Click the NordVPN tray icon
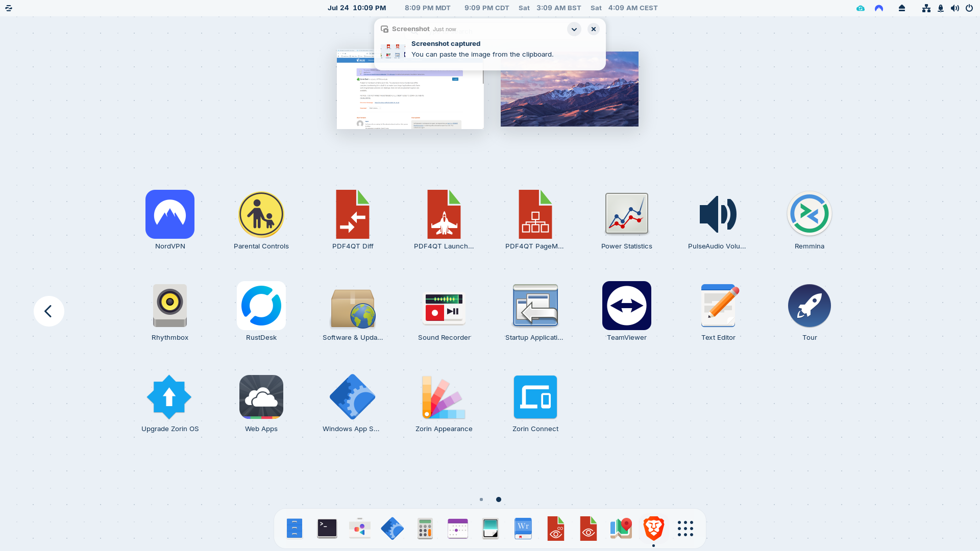 879,8
